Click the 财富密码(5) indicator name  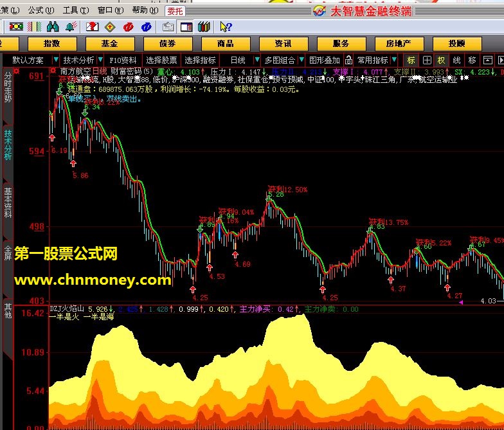pyautogui.click(x=132, y=71)
